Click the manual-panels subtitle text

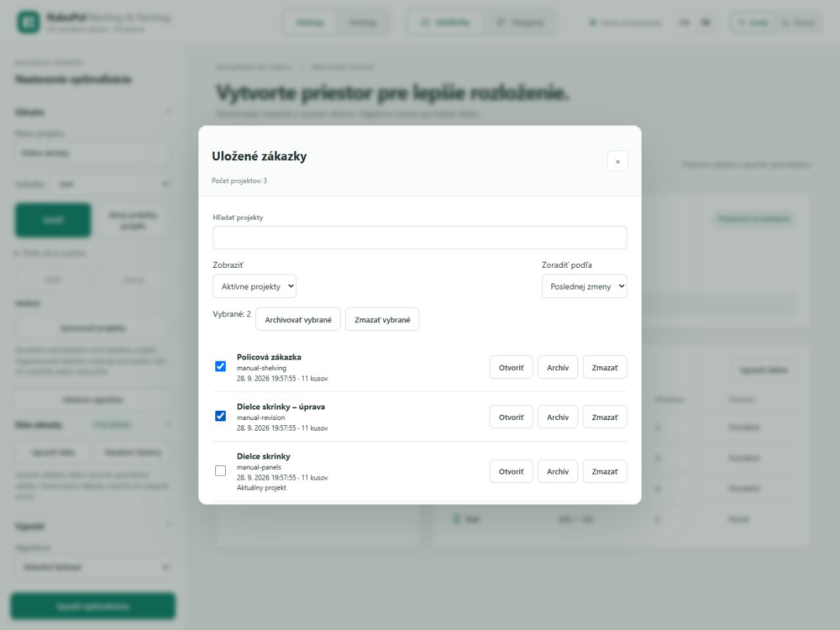[259, 467]
